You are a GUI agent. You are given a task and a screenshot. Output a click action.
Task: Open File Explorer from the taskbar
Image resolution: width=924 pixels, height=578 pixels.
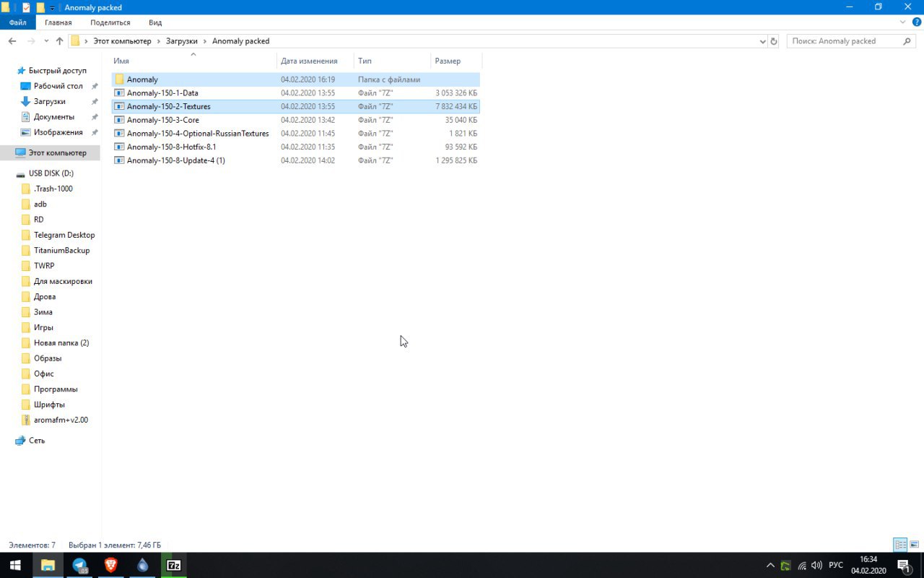pos(48,565)
